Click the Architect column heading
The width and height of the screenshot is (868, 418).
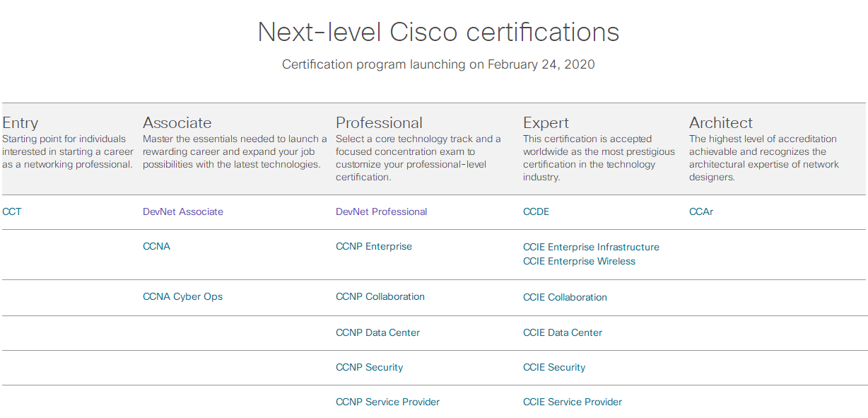721,122
